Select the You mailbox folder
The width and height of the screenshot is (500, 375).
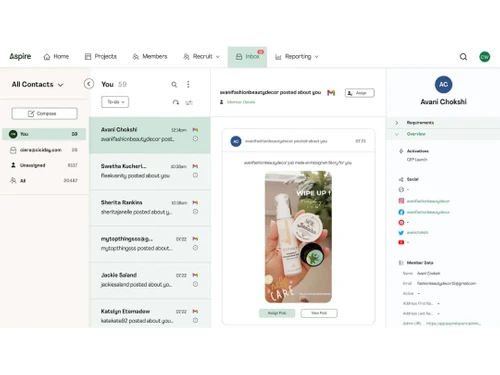pos(44,134)
